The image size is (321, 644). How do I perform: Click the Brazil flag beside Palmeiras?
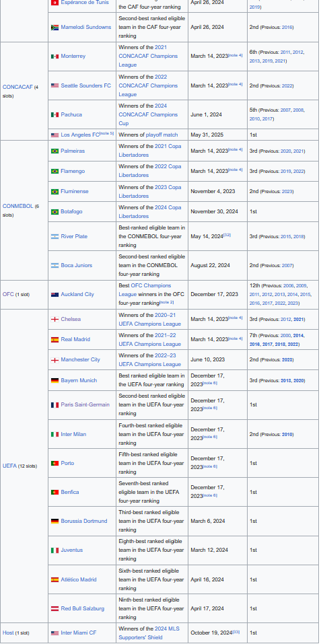[x=55, y=151]
